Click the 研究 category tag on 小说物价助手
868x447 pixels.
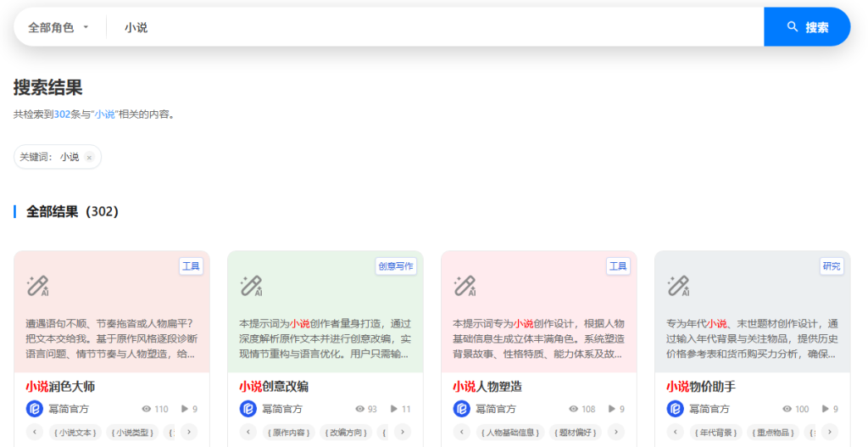832,266
